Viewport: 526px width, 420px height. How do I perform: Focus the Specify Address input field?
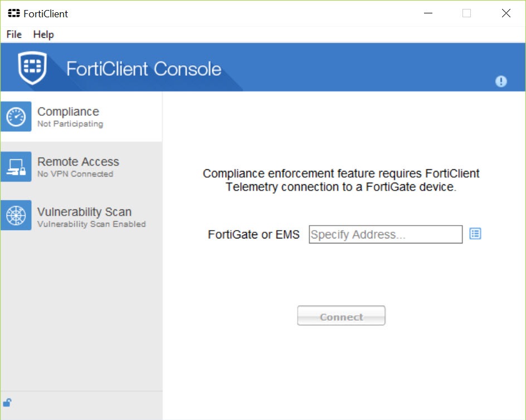(386, 234)
